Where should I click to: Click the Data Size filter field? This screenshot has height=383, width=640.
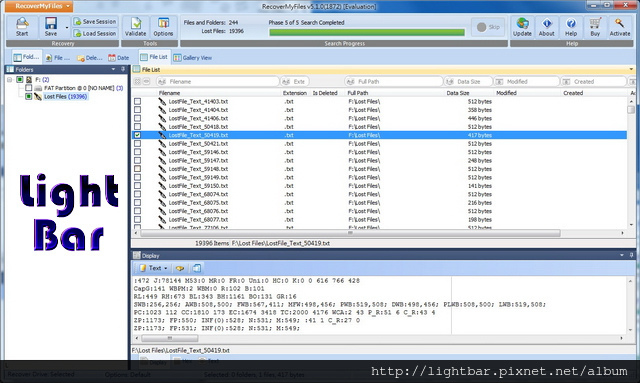(x=468, y=82)
